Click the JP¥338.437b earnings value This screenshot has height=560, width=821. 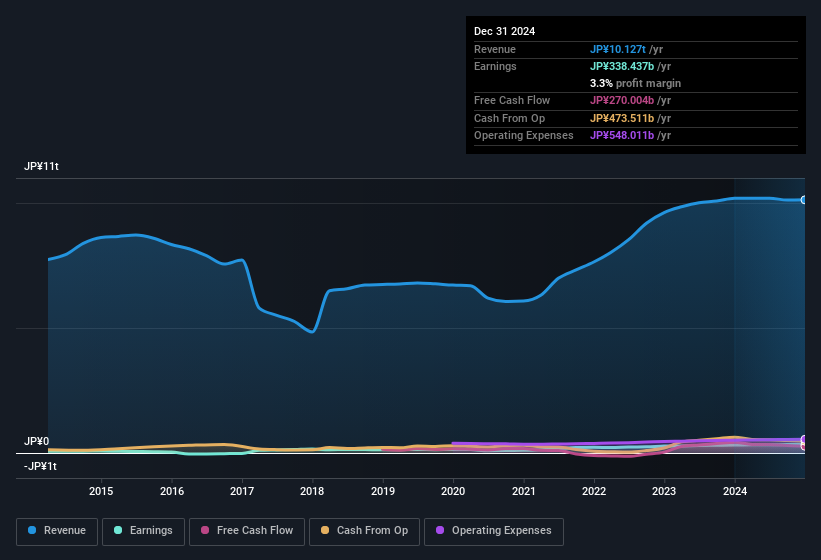tap(622, 66)
